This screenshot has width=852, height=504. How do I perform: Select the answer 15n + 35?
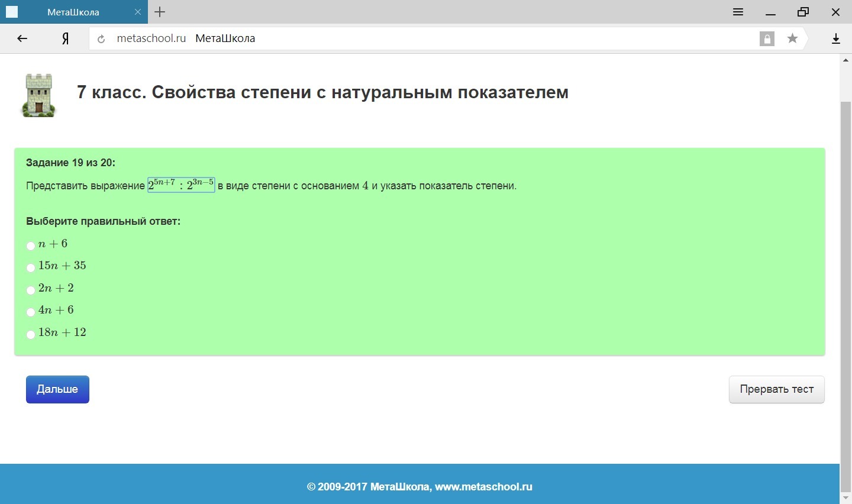pyautogui.click(x=31, y=267)
